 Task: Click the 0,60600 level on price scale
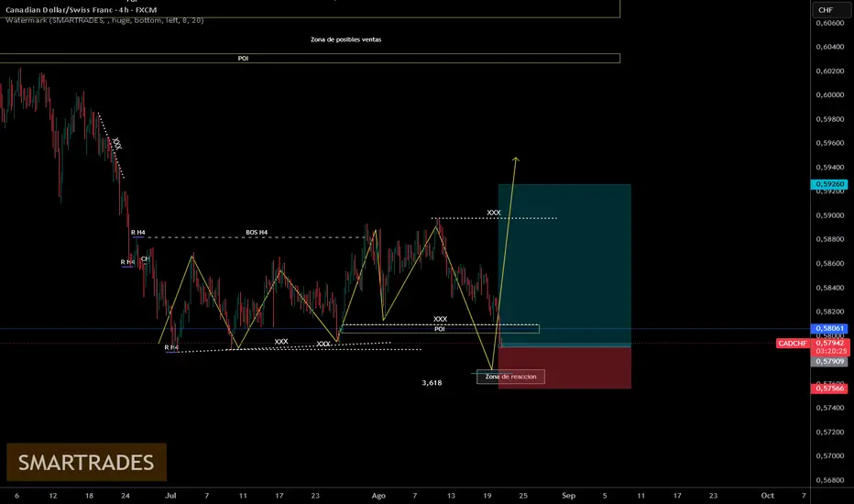829,23
